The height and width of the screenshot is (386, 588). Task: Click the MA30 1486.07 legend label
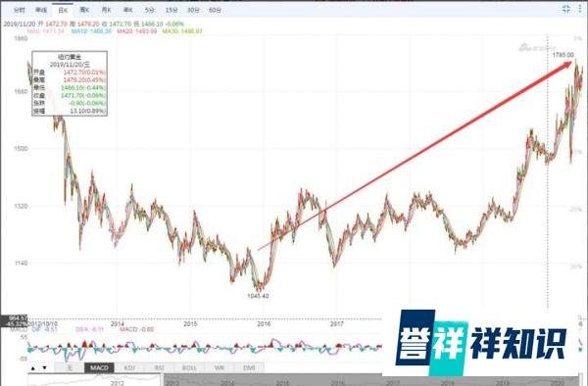click(182, 31)
